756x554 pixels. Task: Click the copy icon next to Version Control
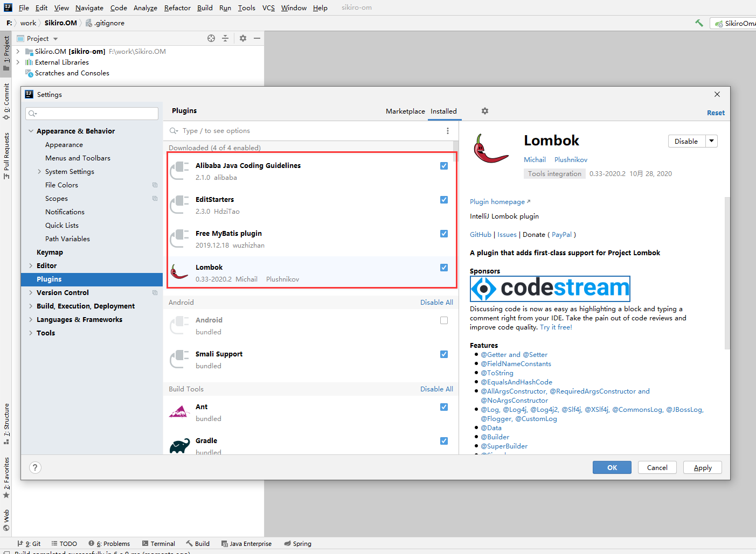point(155,292)
